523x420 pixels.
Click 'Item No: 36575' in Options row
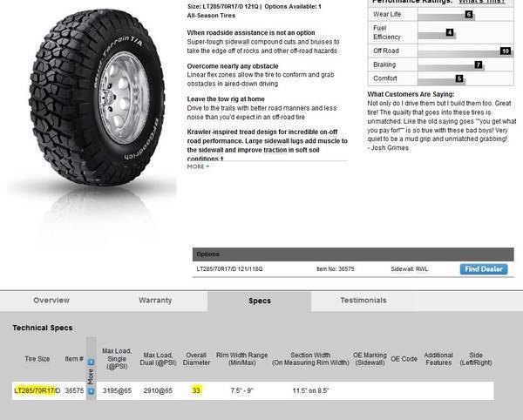coord(336,269)
